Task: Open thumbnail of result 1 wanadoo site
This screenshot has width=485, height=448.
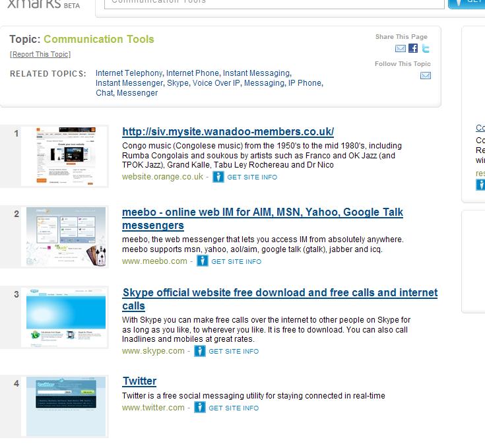Action: click(66, 156)
